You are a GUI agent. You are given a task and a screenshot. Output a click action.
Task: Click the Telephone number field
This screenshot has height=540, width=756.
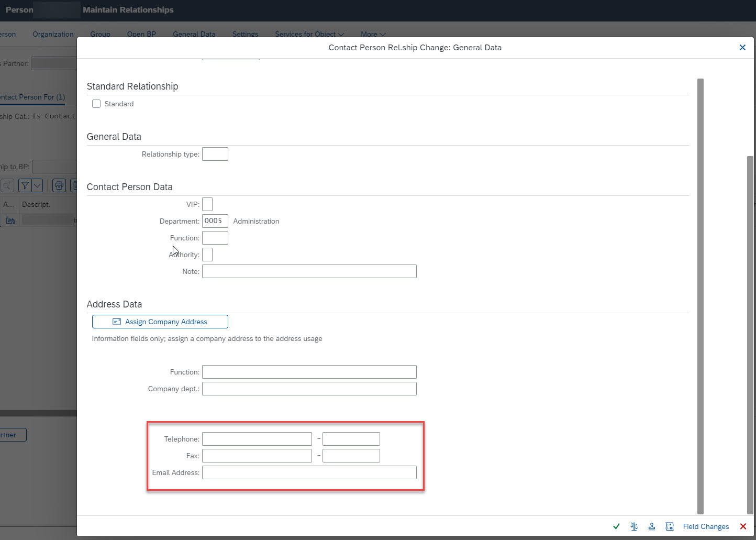click(x=257, y=439)
